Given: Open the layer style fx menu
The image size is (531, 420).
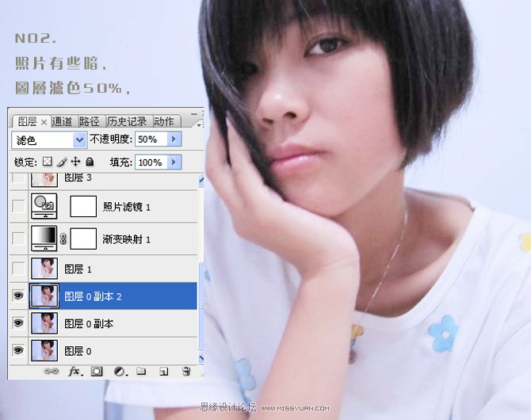Looking at the screenshot, I should coord(74,372).
